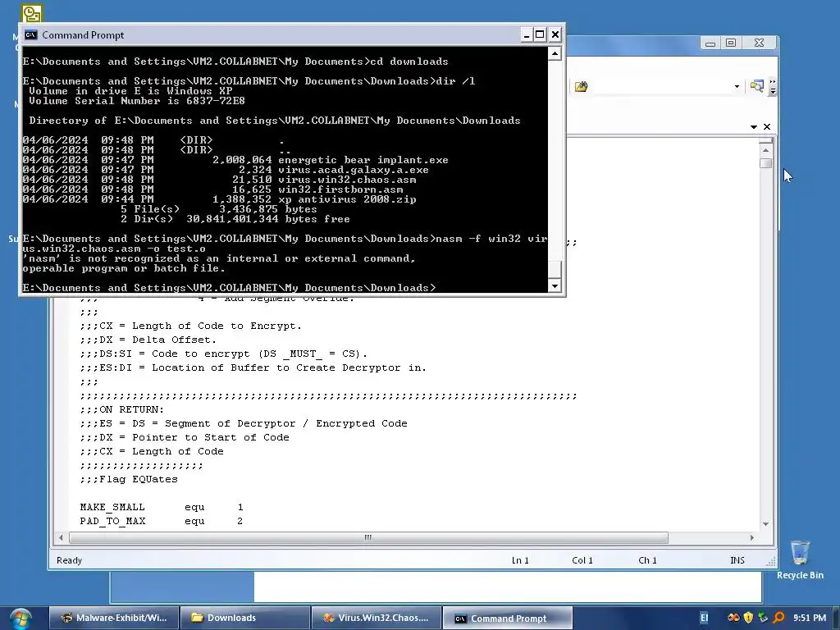Click the Command Prompt window title text
Screen dimensions: 840x630
[x=83, y=35]
